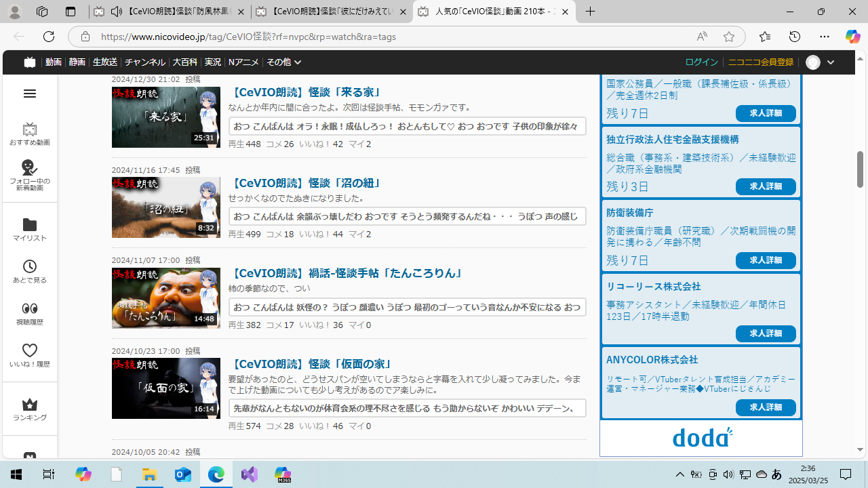
Task: Open the tab actions menu
Action: click(71, 12)
